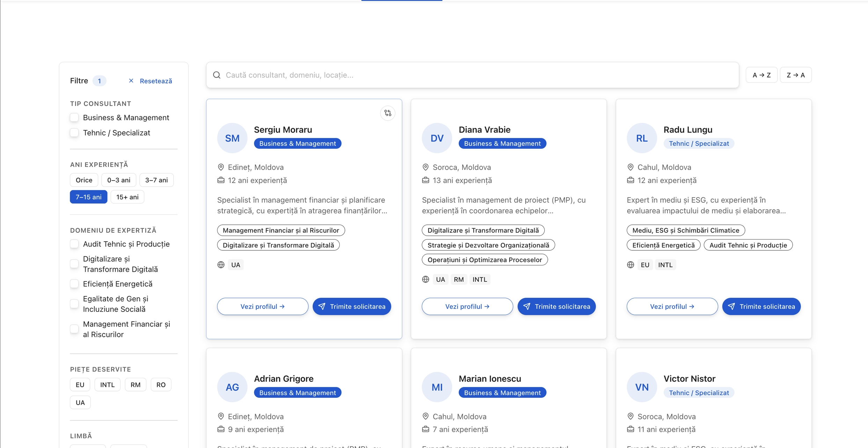The image size is (868, 448).
Task: Sort consultants A → Z
Action: point(761,75)
